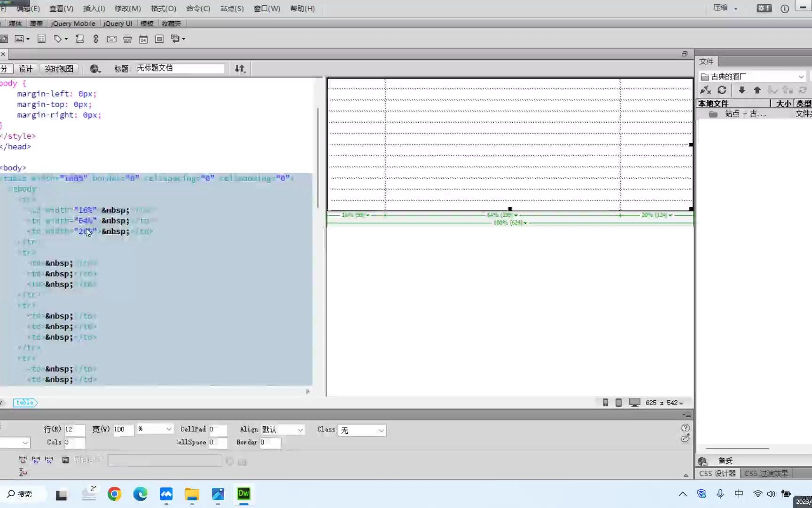The width and height of the screenshot is (812, 508).
Task: Click the get files down arrow icon
Action: 742,90
